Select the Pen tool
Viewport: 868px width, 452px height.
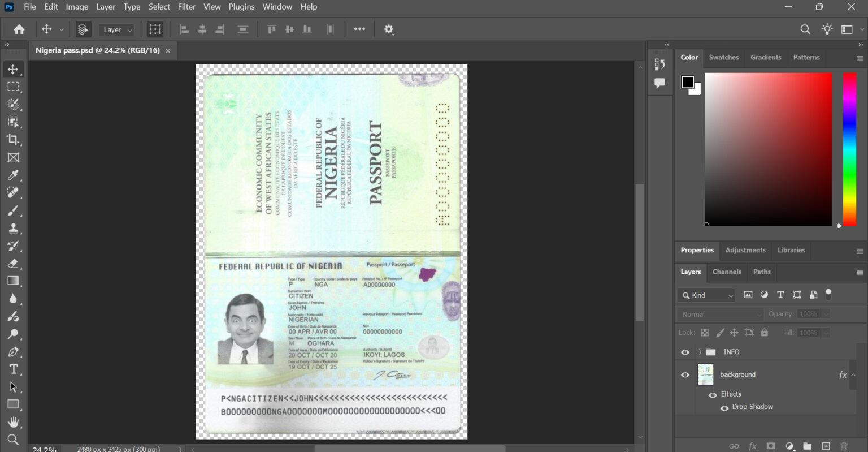pos(13,352)
